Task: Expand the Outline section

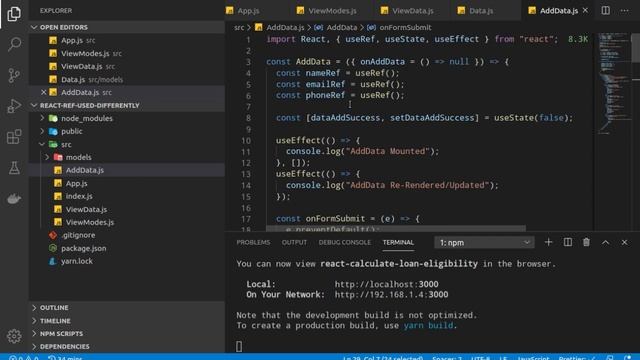Action: pos(127,307)
